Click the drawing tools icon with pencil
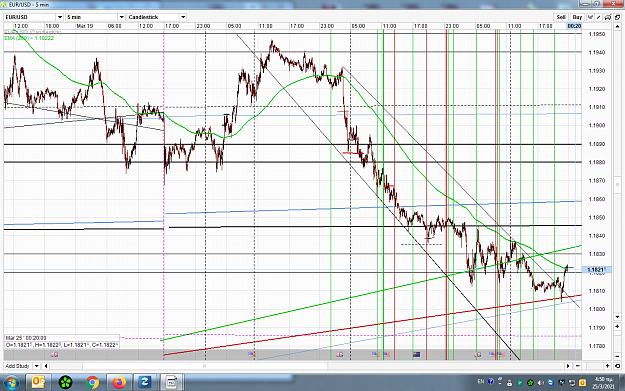 [x=608, y=17]
